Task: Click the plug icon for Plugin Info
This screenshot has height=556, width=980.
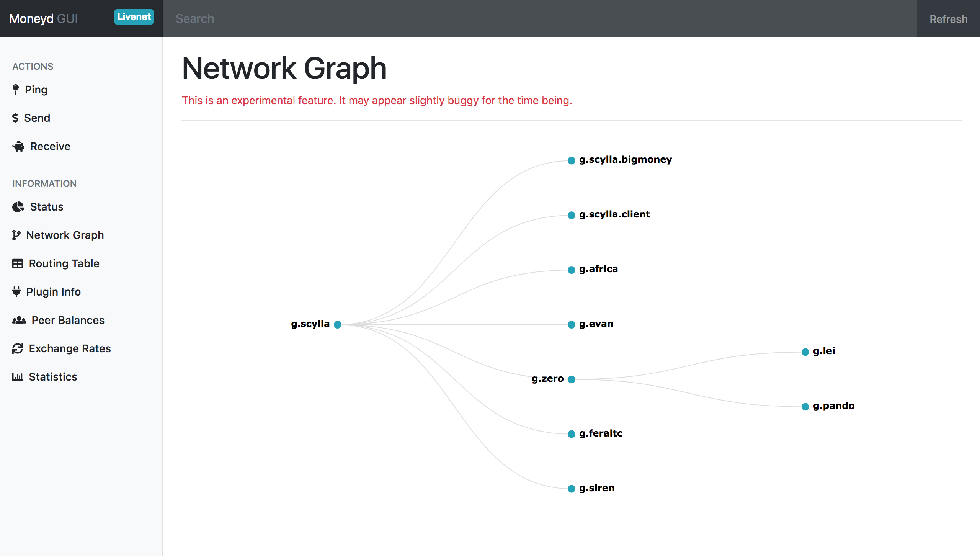Action: point(16,292)
